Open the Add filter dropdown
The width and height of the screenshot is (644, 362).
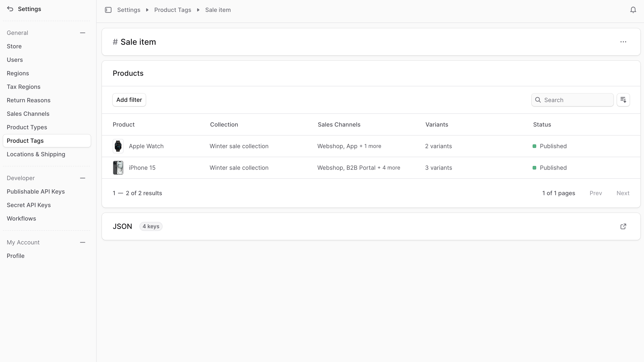pyautogui.click(x=129, y=100)
